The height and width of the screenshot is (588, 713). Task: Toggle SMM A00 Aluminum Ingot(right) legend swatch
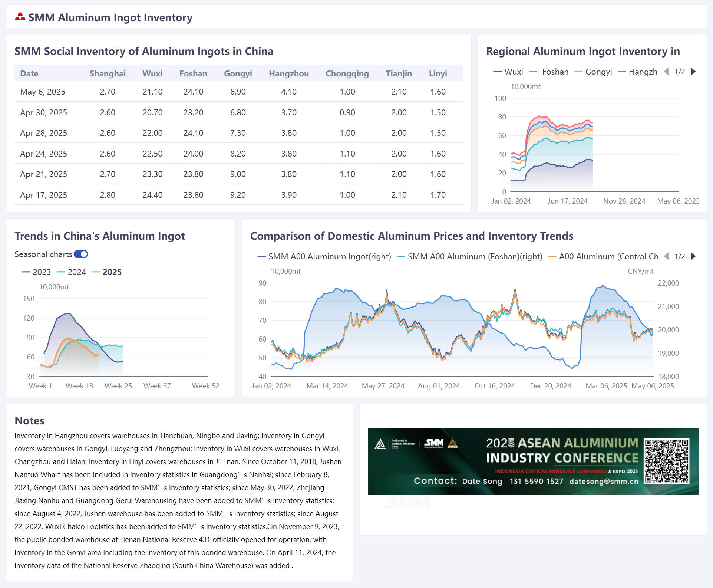pos(261,256)
